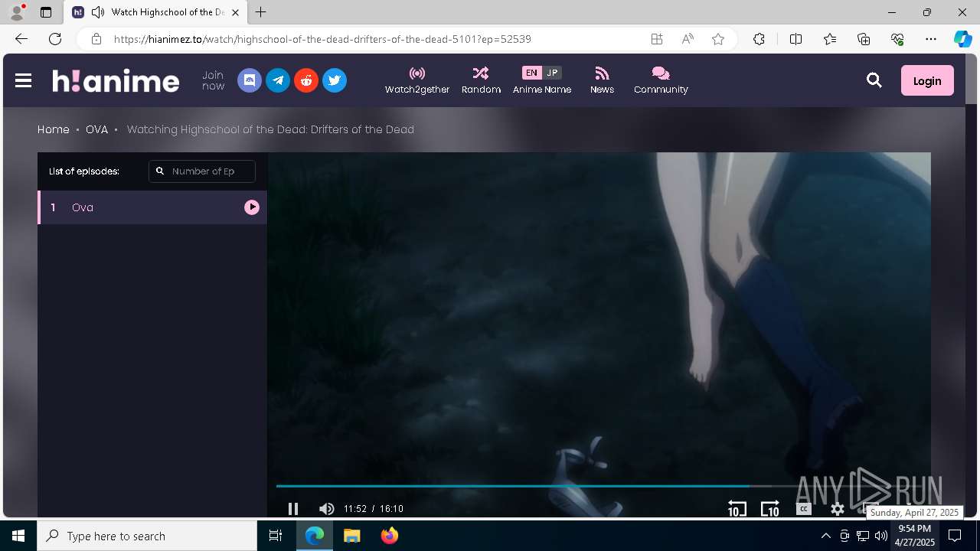980x551 pixels.
Task: Switch anime names to JP
Action: [x=552, y=73]
